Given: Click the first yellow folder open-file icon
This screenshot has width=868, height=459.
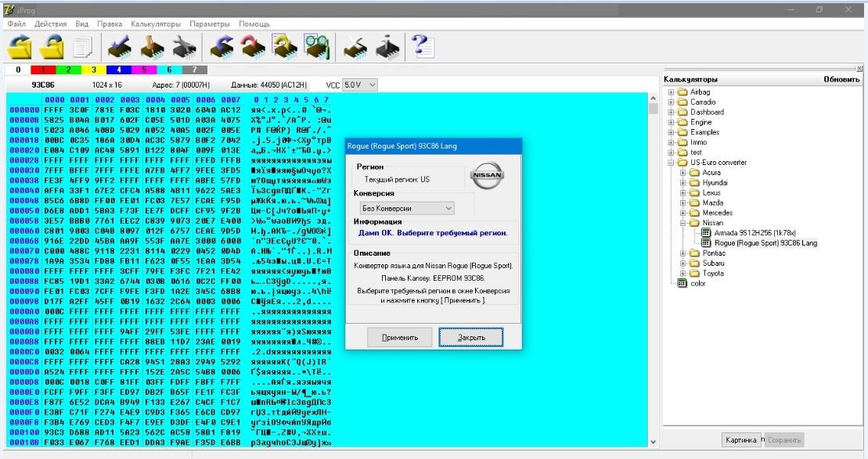Looking at the screenshot, I should (x=19, y=47).
